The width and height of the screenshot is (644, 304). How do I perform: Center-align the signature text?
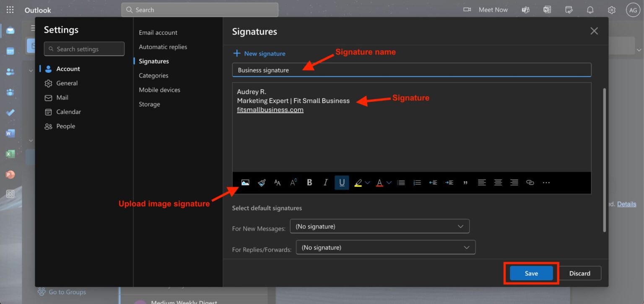498,182
